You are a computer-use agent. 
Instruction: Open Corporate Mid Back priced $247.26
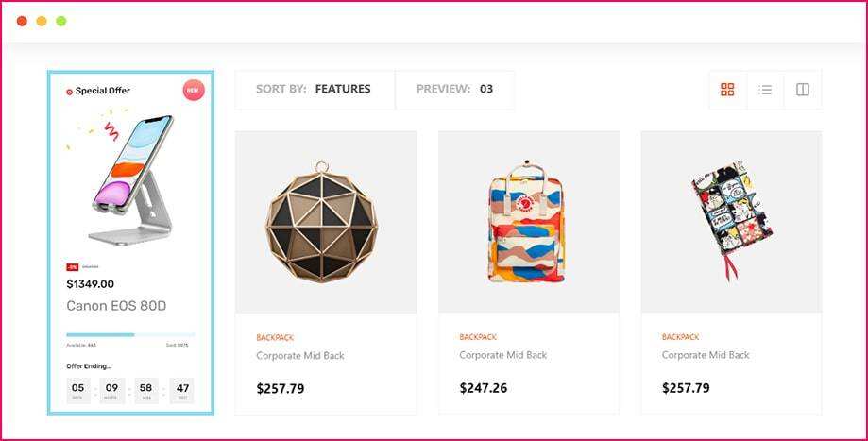point(503,356)
